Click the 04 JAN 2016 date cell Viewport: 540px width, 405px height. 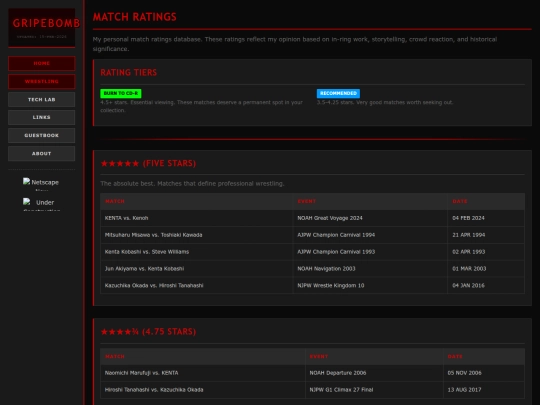tap(486, 285)
